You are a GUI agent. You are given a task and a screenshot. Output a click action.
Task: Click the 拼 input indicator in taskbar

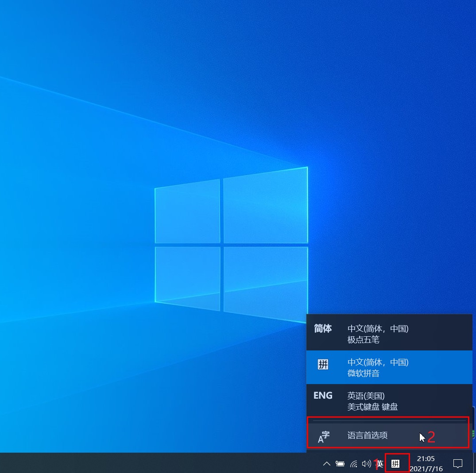pyautogui.click(x=395, y=464)
